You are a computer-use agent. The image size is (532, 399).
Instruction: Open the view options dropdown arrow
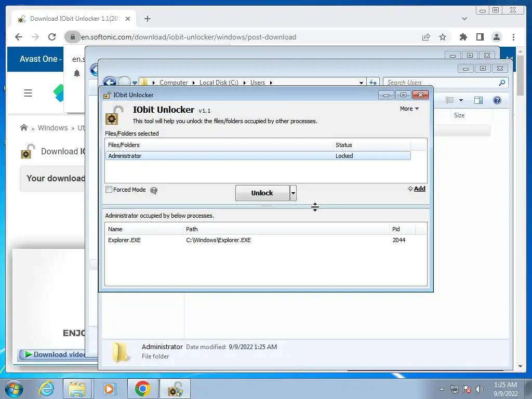click(x=461, y=100)
